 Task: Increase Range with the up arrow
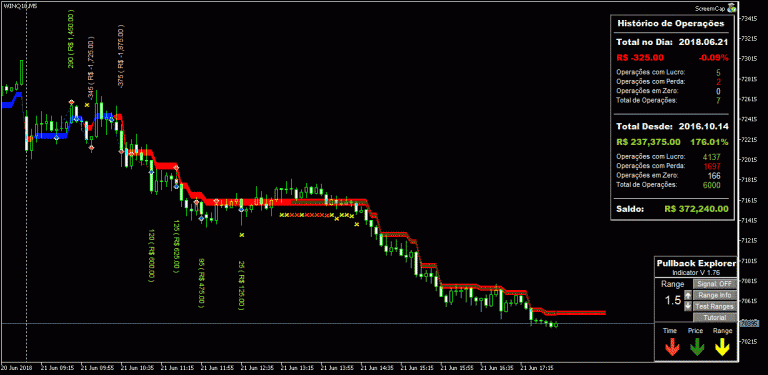pyautogui.click(x=688, y=295)
